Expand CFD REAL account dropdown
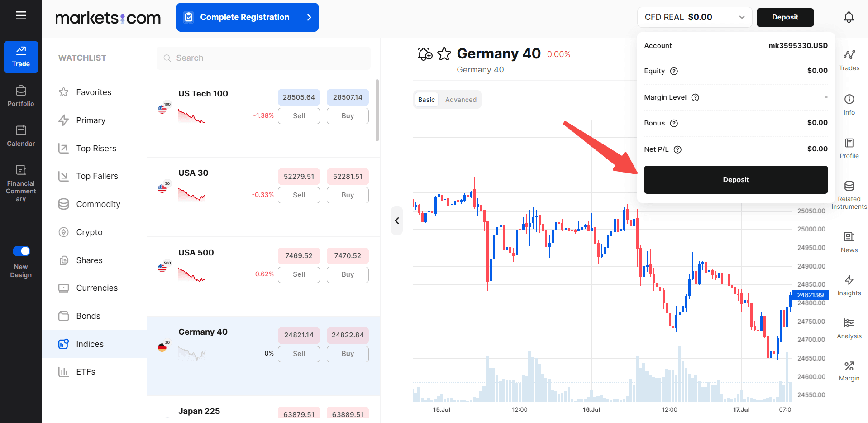The width and height of the screenshot is (868, 423). click(694, 17)
